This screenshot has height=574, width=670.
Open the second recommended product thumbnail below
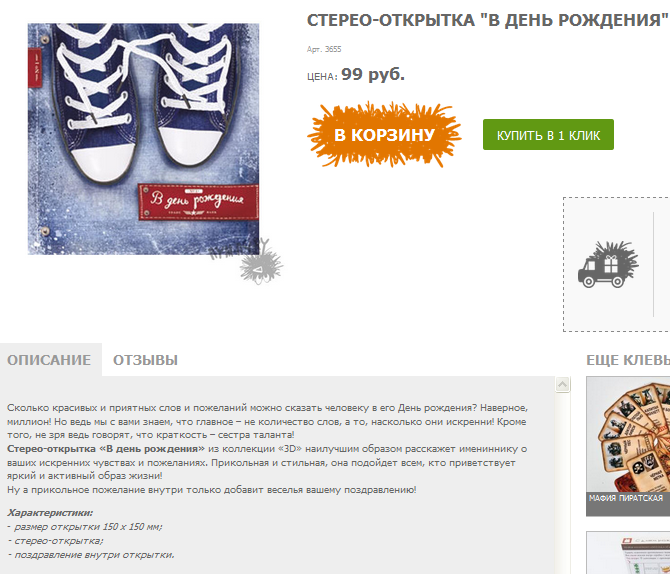click(x=628, y=553)
